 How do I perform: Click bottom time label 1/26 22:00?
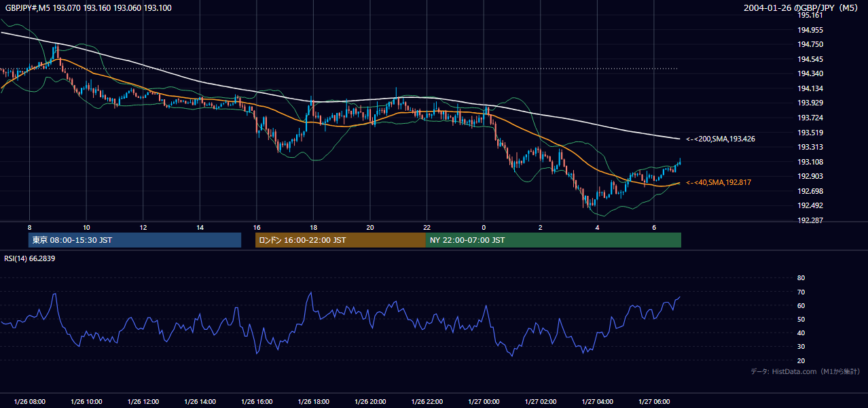click(427, 401)
